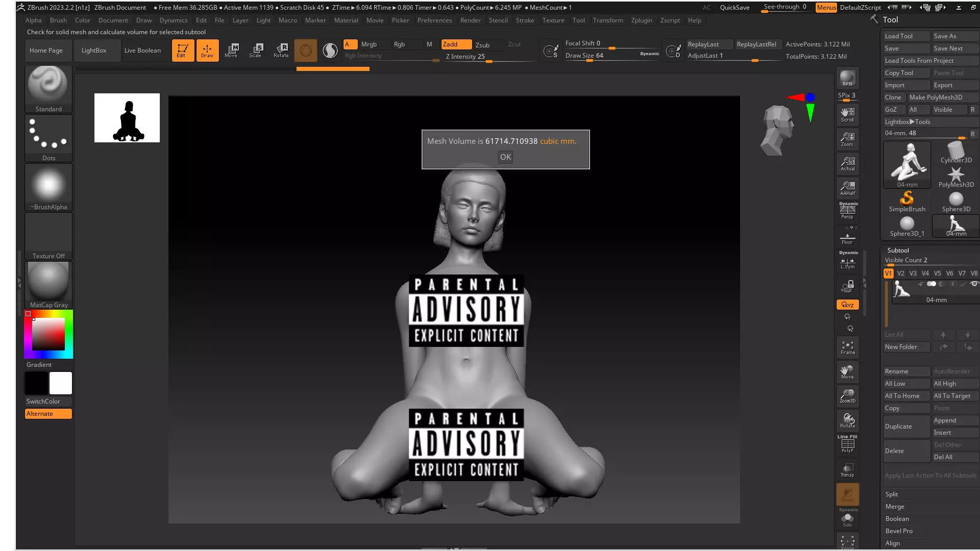
Task: Expand the Merge section
Action: pyautogui.click(x=894, y=507)
